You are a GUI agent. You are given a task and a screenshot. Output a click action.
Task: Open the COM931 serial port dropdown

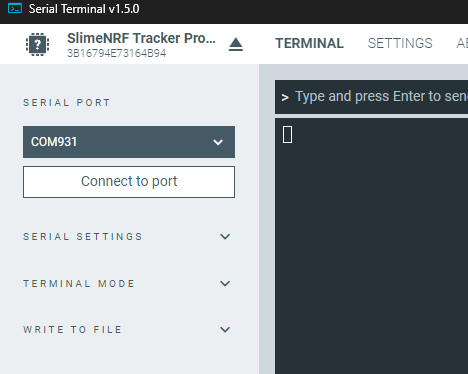[x=129, y=142]
